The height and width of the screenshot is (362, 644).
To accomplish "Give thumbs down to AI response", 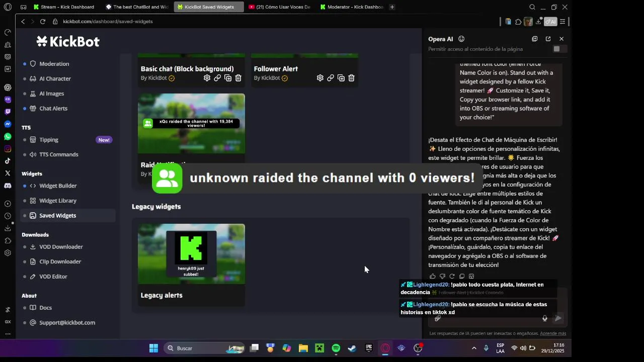I will click(x=442, y=276).
